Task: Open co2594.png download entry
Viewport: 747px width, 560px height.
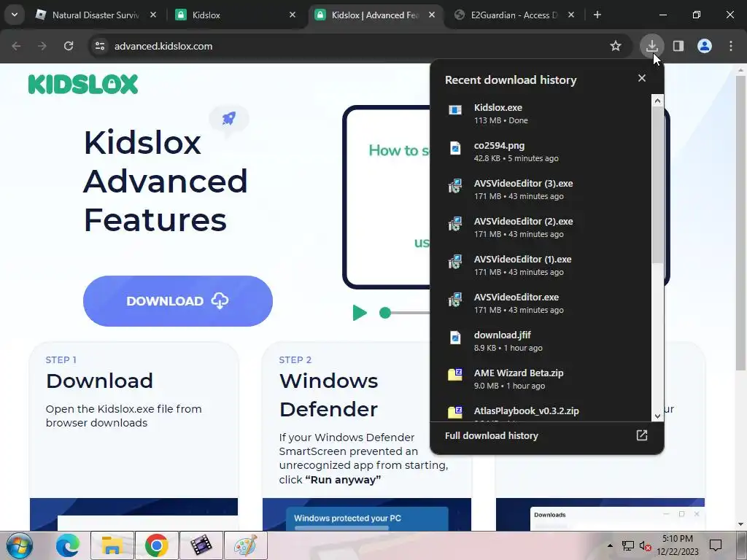Action: (541, 152)
